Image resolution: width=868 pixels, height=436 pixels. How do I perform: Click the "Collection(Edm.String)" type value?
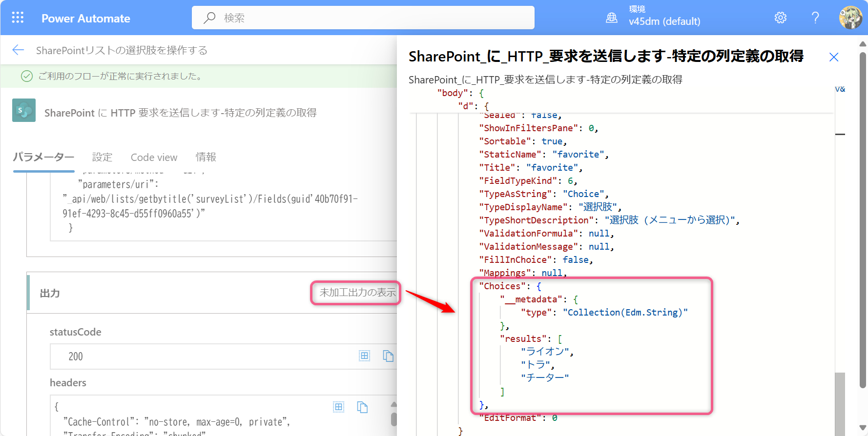pyautogui.click(x=625, y=313)
